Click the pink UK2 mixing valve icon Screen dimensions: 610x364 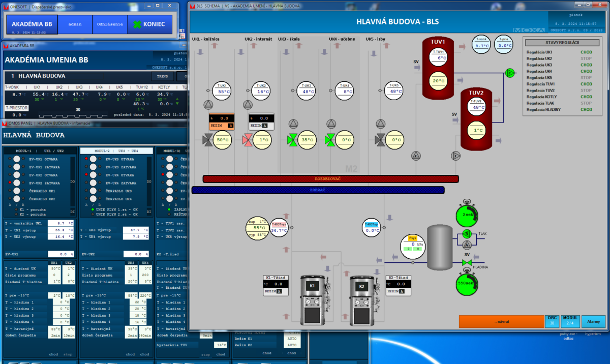click(248, 140)
